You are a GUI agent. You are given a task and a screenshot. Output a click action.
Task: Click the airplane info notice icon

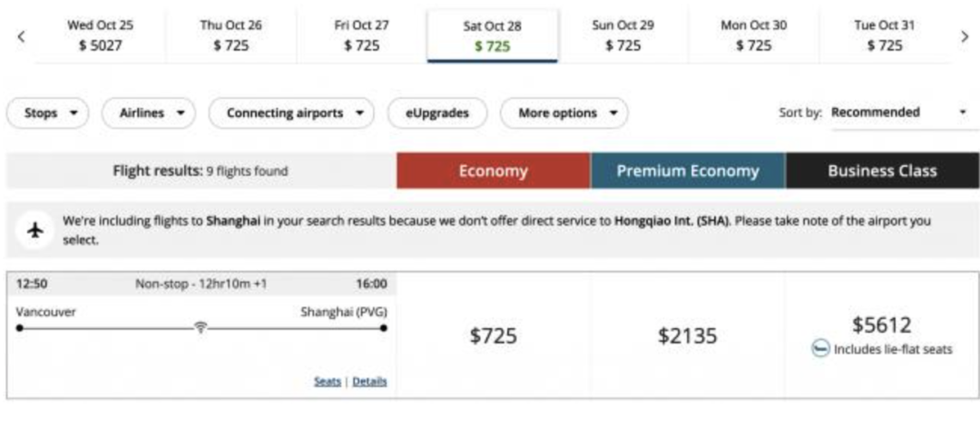point(35,229)
